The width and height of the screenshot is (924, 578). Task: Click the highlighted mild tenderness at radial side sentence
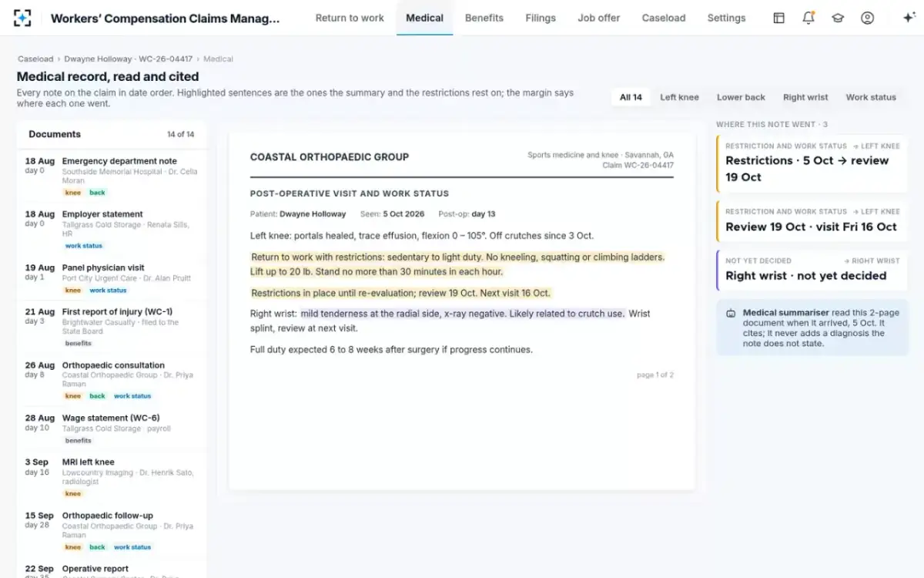click(x=463, y=314)
